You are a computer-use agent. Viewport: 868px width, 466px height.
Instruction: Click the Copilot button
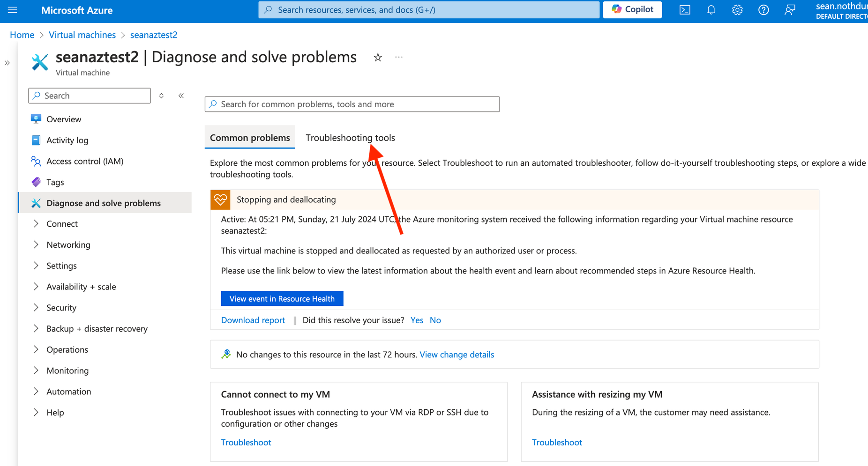click(x=632, y=10)
